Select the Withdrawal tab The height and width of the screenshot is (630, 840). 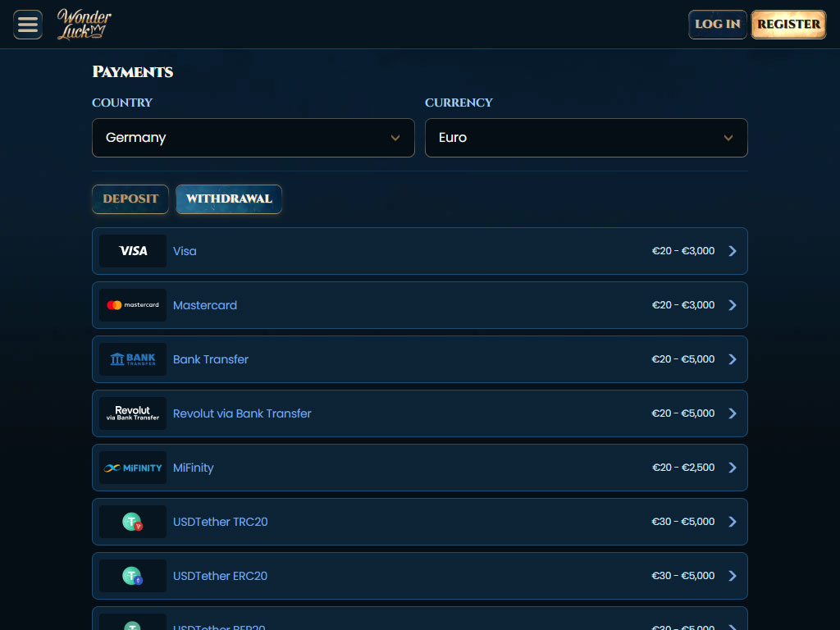pyautogui.click(x=229, y=199)
